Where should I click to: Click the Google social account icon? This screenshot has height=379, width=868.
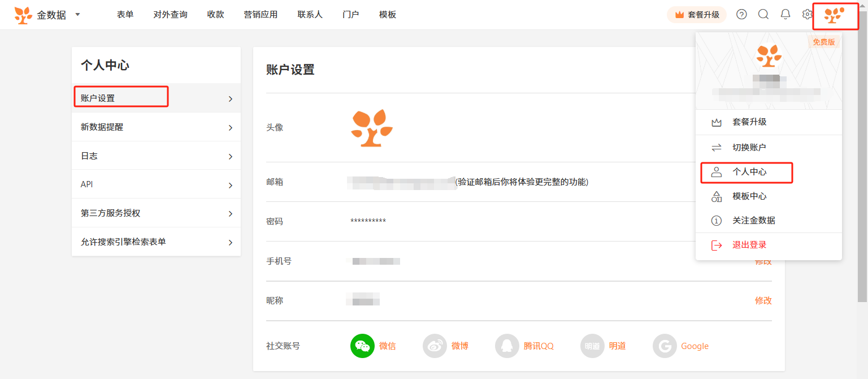coord(665,346)
